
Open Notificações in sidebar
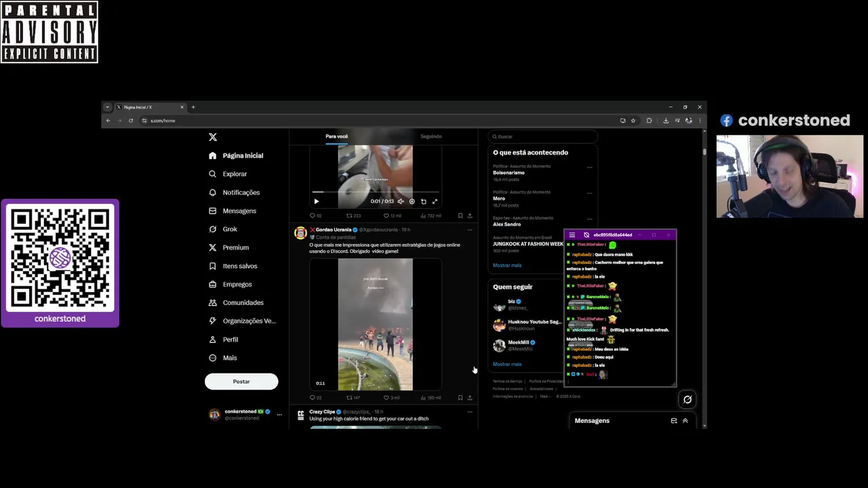point(234,192)
